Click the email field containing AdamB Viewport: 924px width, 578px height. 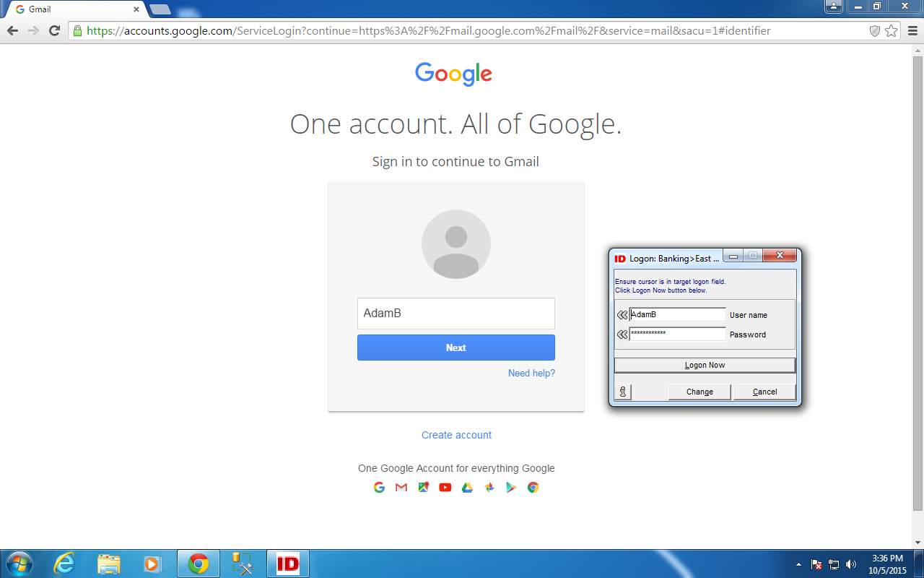[x=456, y=314]
